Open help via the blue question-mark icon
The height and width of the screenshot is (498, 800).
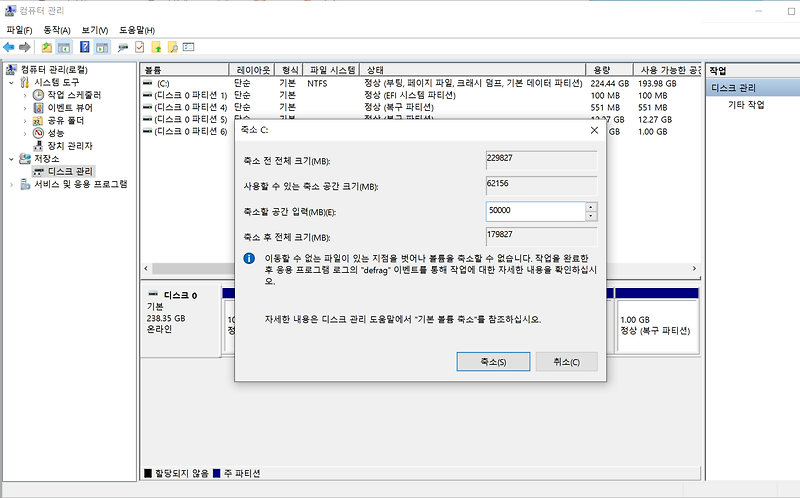[x=85, y=47]
